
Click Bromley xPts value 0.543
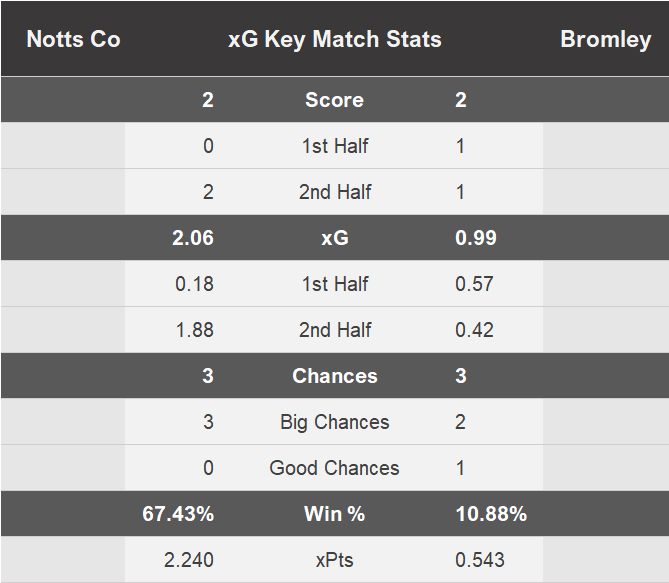tap(480, 560)
